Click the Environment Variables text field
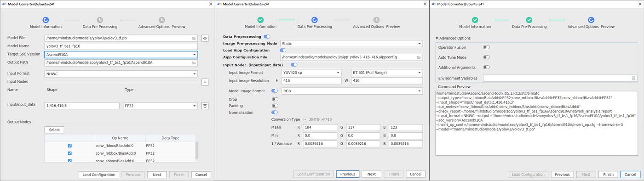This screenshot has width=644, height=181. pos(560,79)
